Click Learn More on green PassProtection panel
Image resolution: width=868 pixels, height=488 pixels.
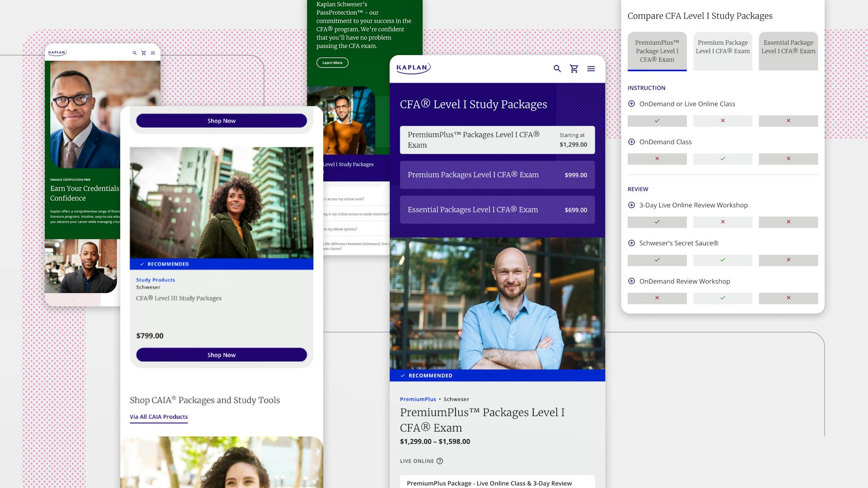(332, 62)
